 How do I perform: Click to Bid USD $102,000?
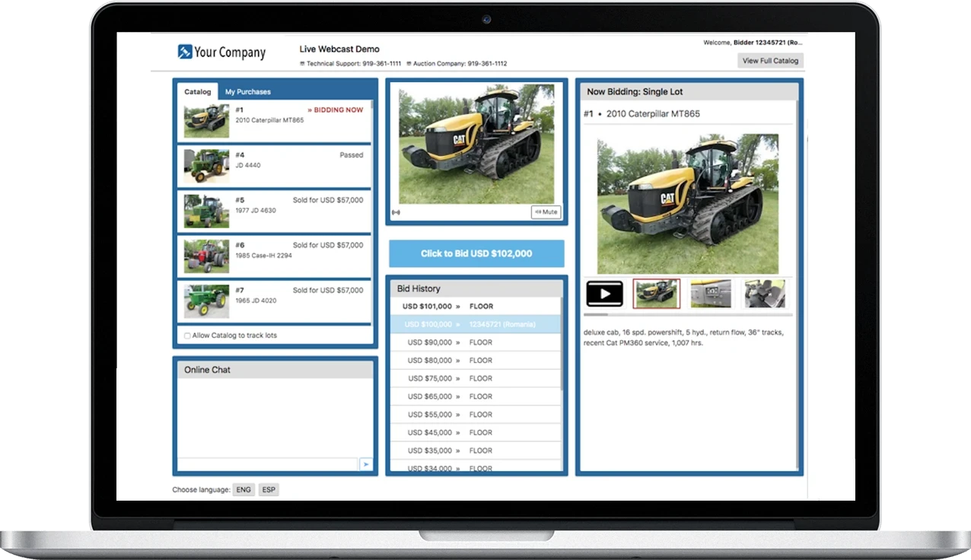tap(476, 253)
